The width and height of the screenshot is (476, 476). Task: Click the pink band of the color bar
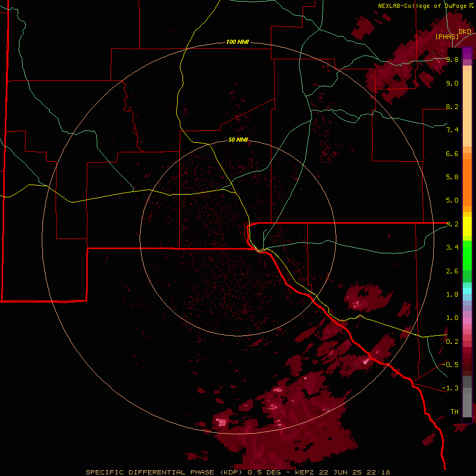click(467, 321)
